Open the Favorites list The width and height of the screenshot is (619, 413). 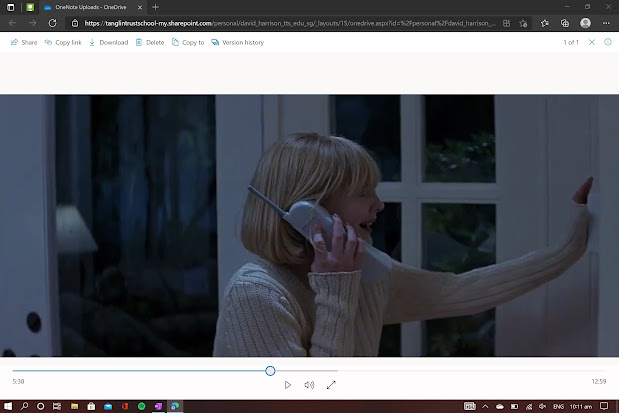tap(545, 23)
